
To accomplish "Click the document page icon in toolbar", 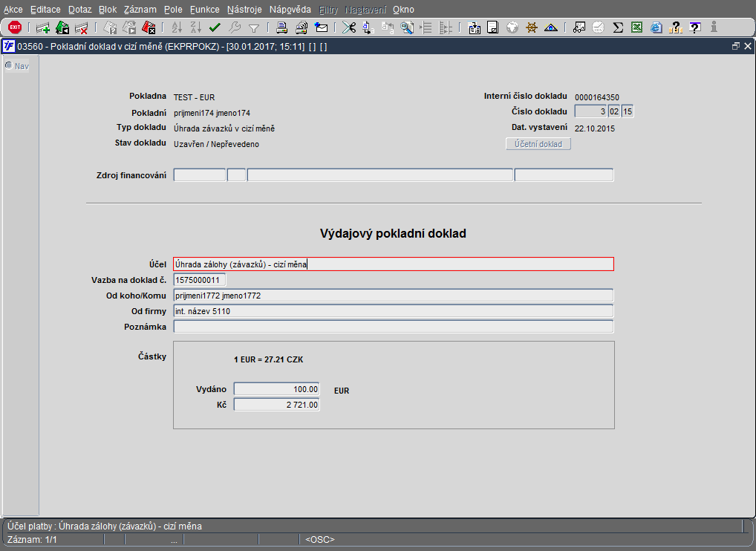I will (493, 28).
